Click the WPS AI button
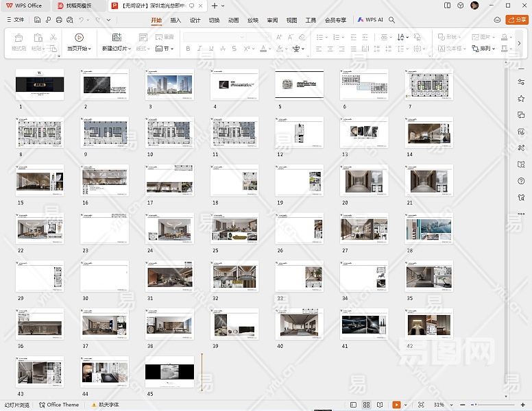The image size is (532, 411). click(369, 21)
